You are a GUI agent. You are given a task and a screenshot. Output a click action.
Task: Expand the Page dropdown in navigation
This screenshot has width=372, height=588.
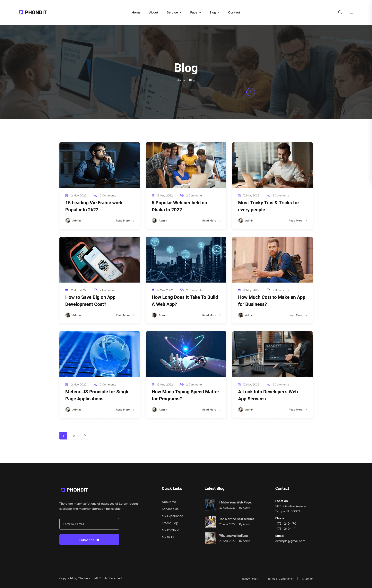tap(196, 13)
